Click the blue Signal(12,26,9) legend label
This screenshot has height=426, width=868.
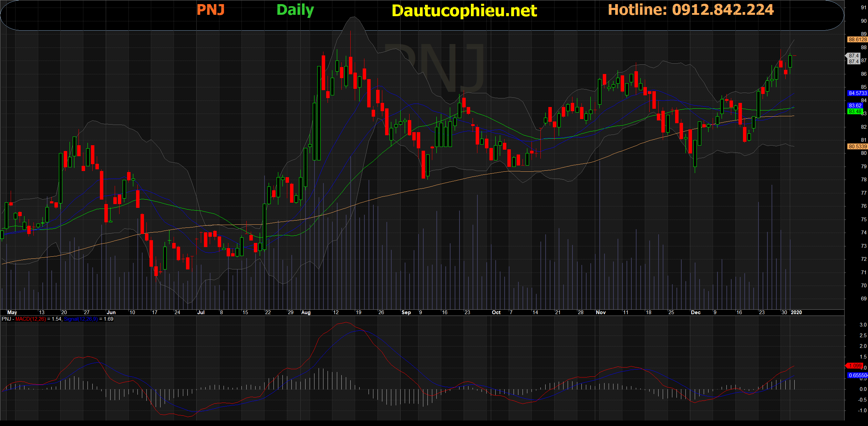tap(81, 319)
